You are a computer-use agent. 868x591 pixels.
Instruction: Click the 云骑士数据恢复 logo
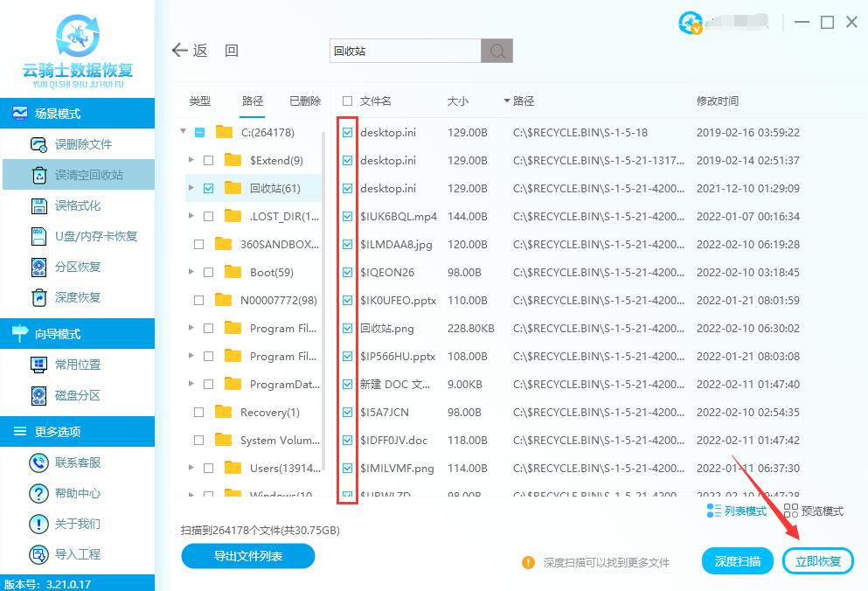78,51
